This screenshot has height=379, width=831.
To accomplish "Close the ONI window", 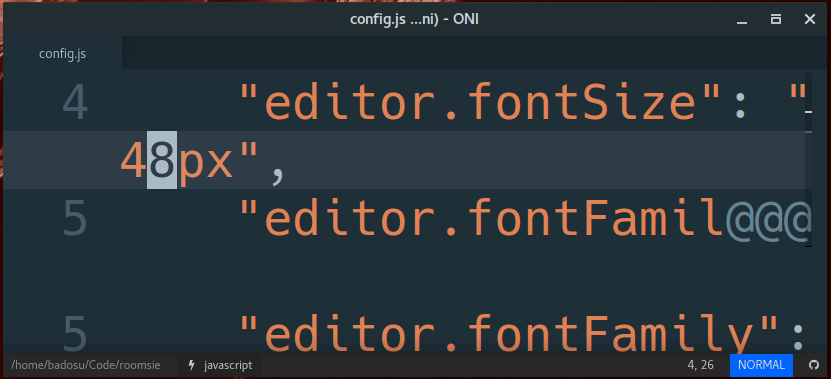I will 809,20.
